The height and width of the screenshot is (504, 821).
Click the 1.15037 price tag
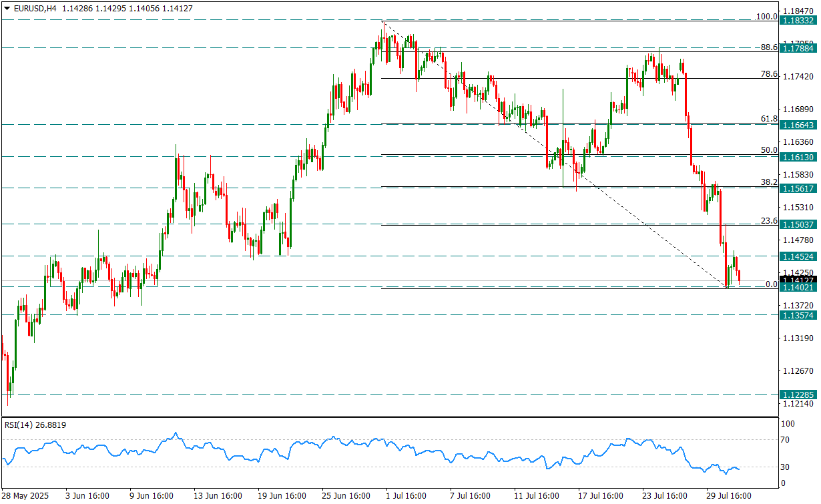pyautogui.click(x=799, y=224)
